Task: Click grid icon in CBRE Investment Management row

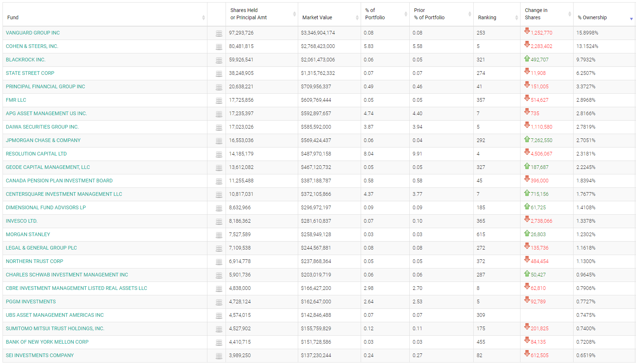Action: pos(219,289)
